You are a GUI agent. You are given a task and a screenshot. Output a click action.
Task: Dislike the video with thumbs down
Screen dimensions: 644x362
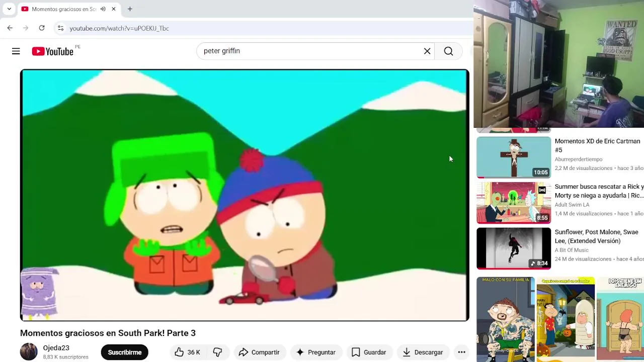coord(217,352)
